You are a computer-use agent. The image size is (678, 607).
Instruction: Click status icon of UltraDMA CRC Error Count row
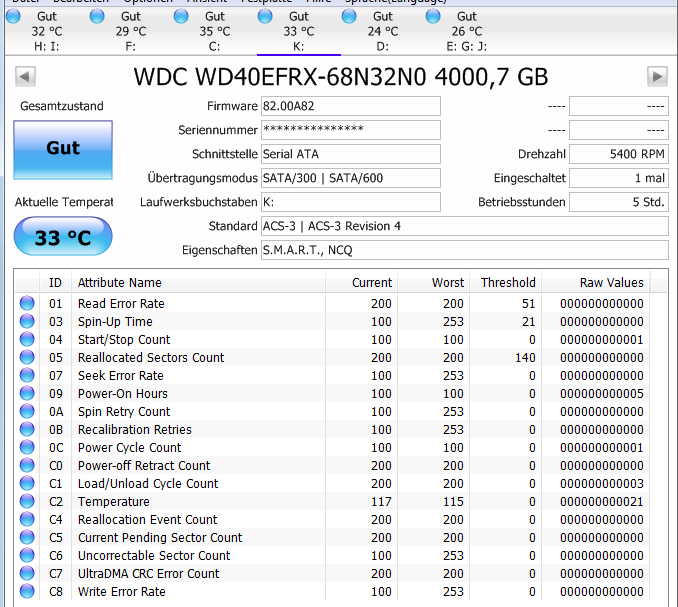click(27, 573)
